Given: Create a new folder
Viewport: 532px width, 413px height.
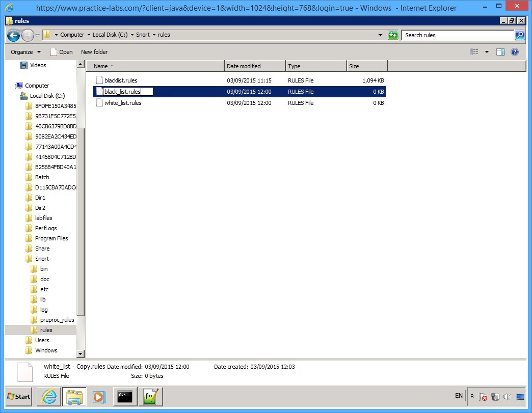Looking at the screenshot, I should pyautogui.click(x=94, y=51).
